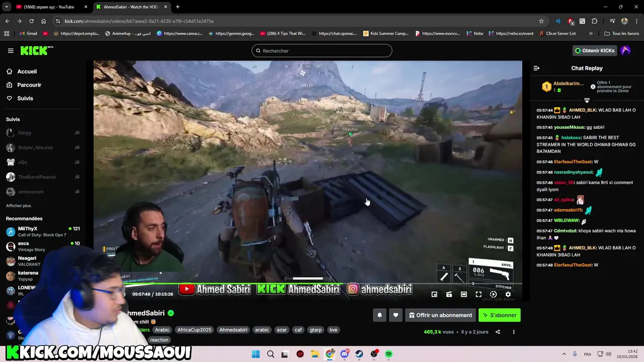Open a new browser tab

tap(178, 7)
